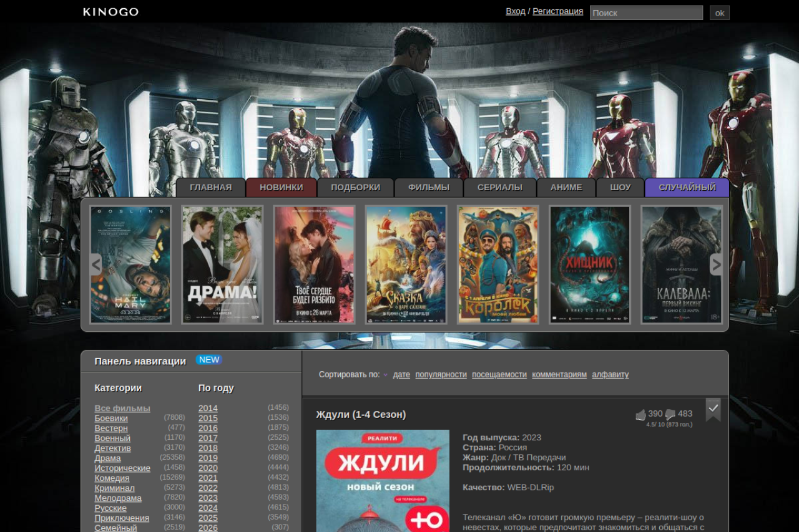This screenshot has width=799, height=532.
Task: Click the KINOGO logo
Action: point(111,12)
